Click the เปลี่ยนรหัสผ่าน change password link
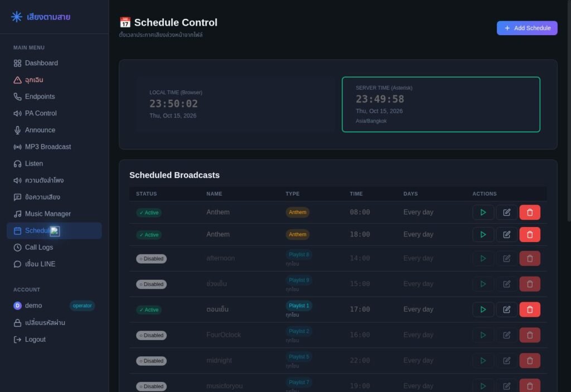Image resolution: width=571 pixels, height=392 pixels. 54,323
